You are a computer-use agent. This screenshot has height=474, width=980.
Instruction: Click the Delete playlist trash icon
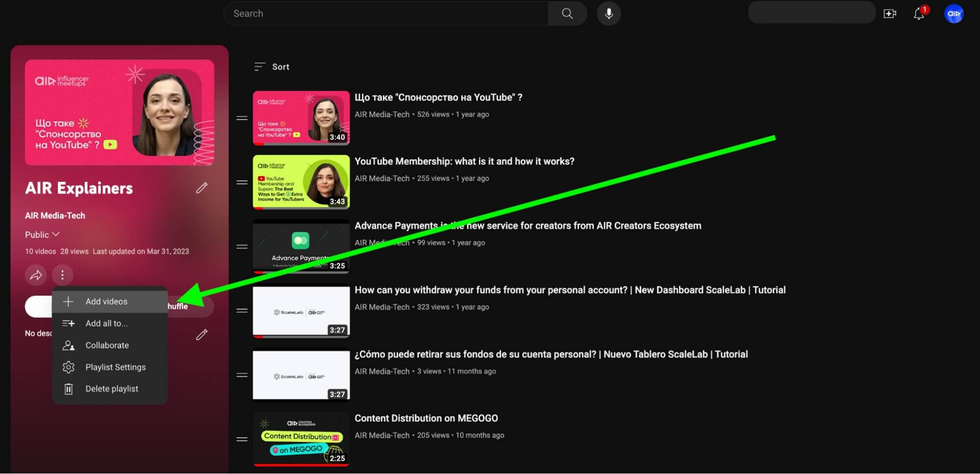(x=69, y=389)
